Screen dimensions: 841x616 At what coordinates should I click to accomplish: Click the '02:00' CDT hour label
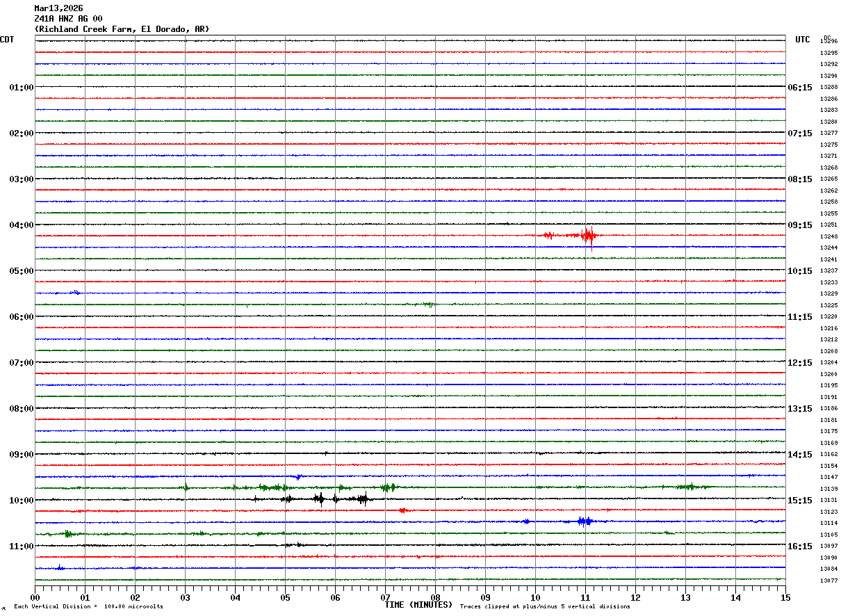pos(21,133)
